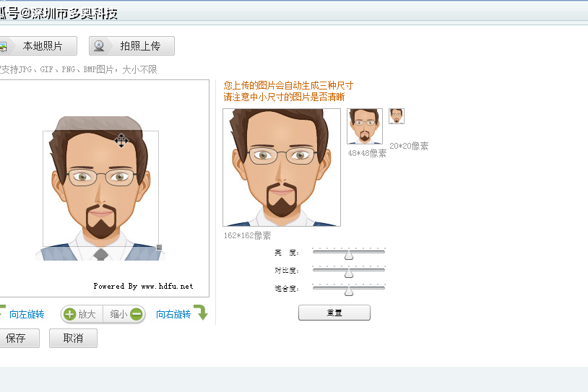The width and height of the screenshot is (588, 392).
Task: Click the move cursor icon on the crop box
Action: (121, 141)
